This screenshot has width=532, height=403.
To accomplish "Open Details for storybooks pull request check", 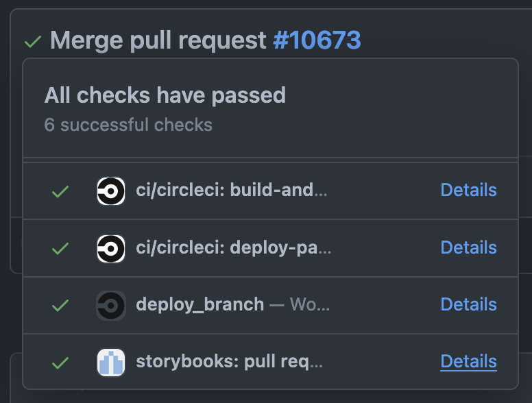I will point(468,361).
